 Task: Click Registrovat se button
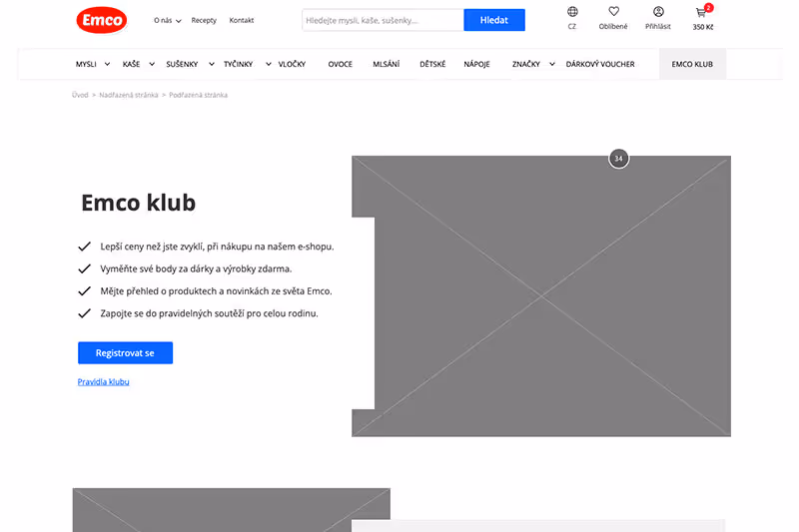(x=126, y=352)
